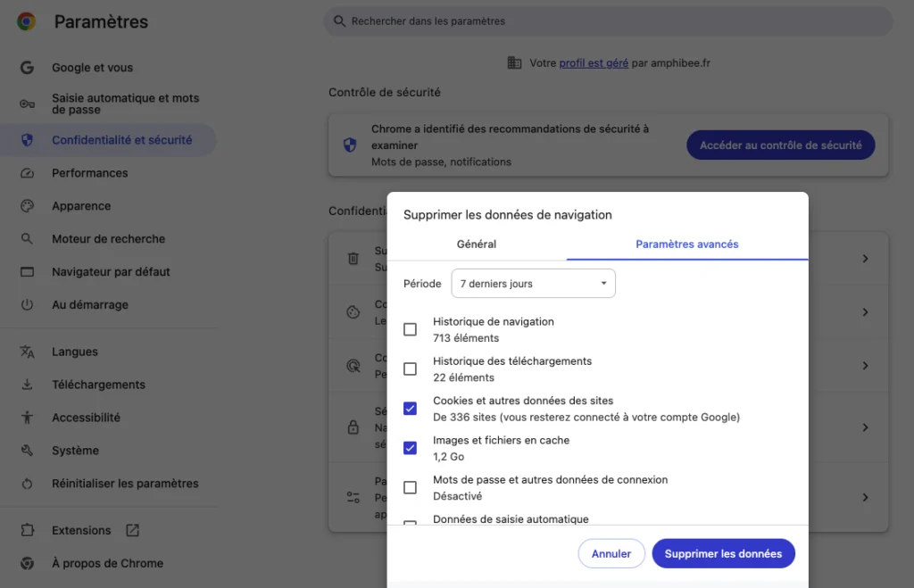Click the ad privacy target icon in background list

click(x=353, y=366)
